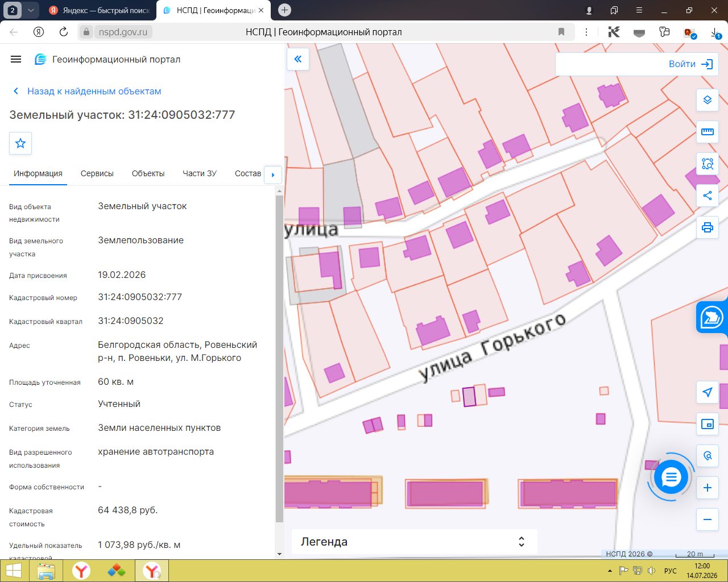
Task: Open the page options three-dot menu
Action: pos(586,32)
